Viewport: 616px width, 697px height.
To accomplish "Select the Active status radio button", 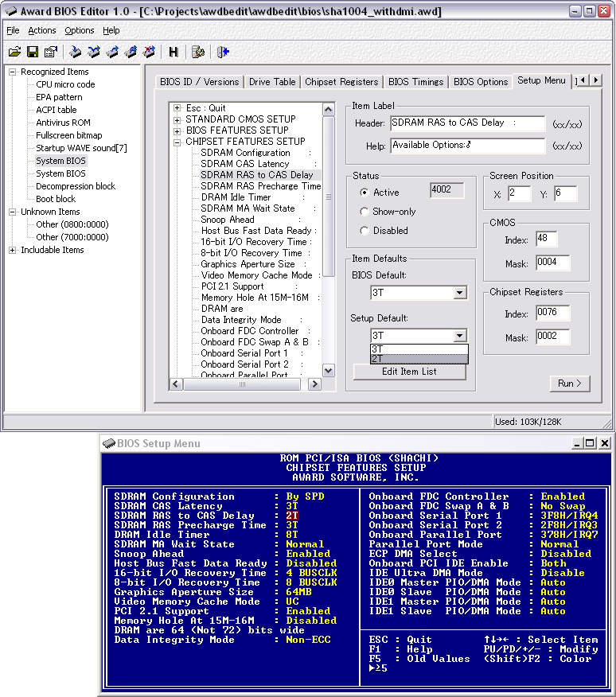I will pos(365,193).
